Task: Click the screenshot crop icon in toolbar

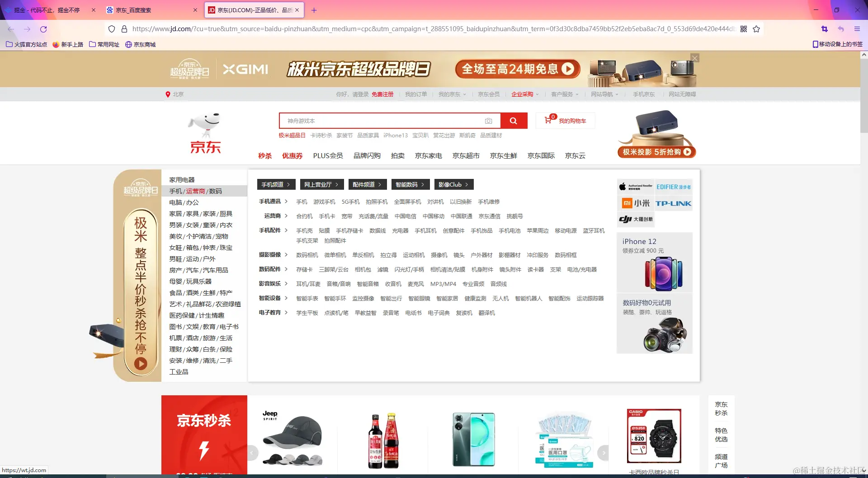Action: [x=825, y=29]
